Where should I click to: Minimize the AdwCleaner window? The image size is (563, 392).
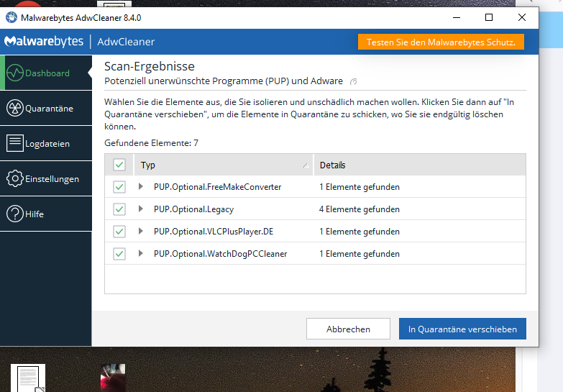[x=457, y=17]
